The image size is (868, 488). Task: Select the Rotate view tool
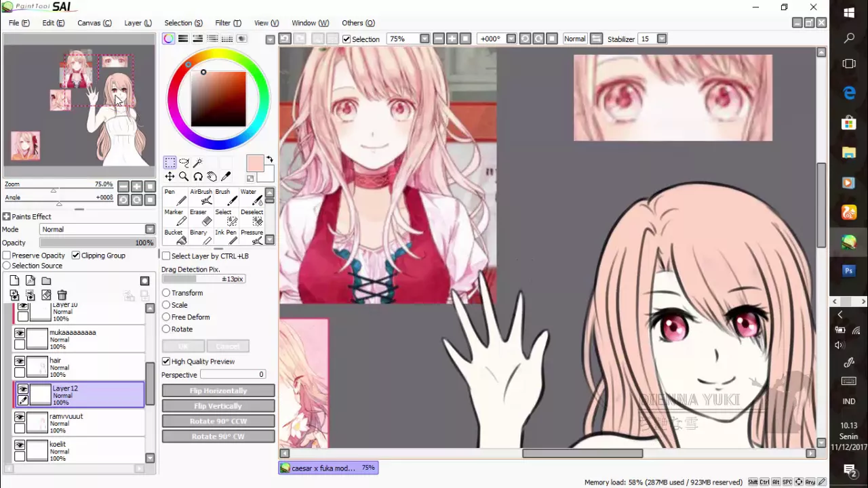[x=198, y=176]
